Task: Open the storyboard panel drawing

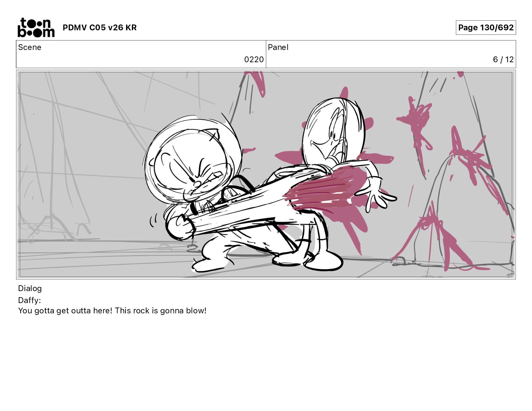Action: tap(266, 174)
